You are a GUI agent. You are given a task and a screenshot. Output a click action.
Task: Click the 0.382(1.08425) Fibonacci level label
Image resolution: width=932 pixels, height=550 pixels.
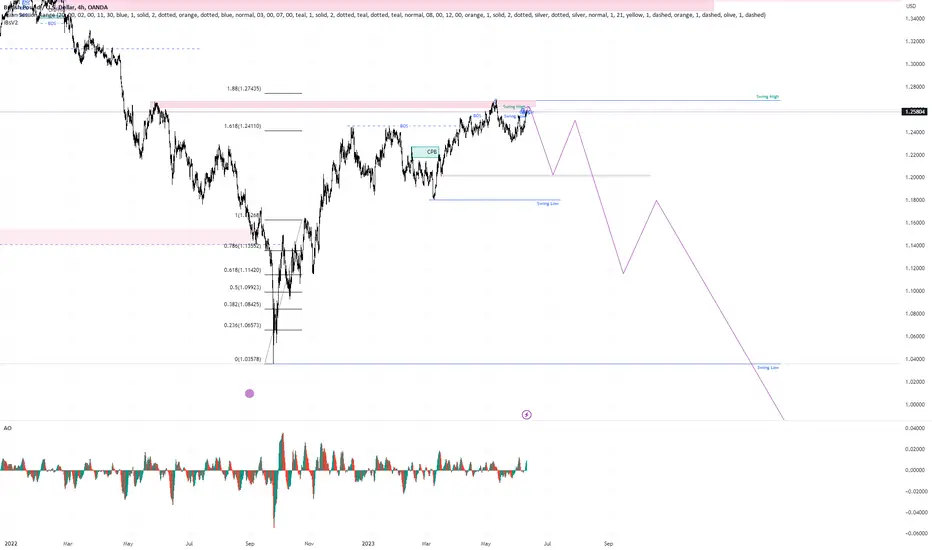tap(243, 304)
